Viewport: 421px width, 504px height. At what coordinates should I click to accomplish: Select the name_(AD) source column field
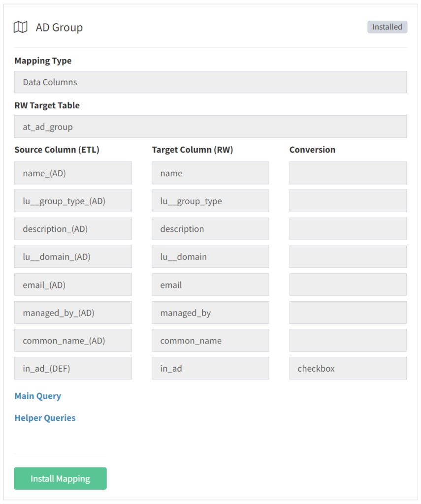(73, 173)
